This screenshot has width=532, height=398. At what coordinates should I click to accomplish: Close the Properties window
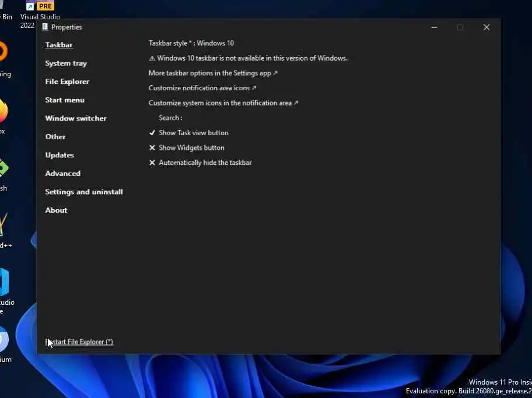click(486, 27)
